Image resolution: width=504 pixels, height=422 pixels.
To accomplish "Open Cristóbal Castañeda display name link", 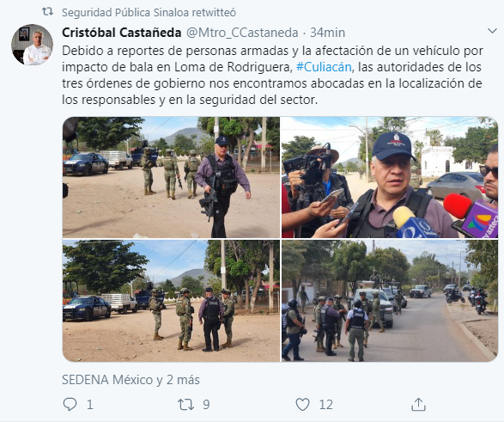I will 122,33.
